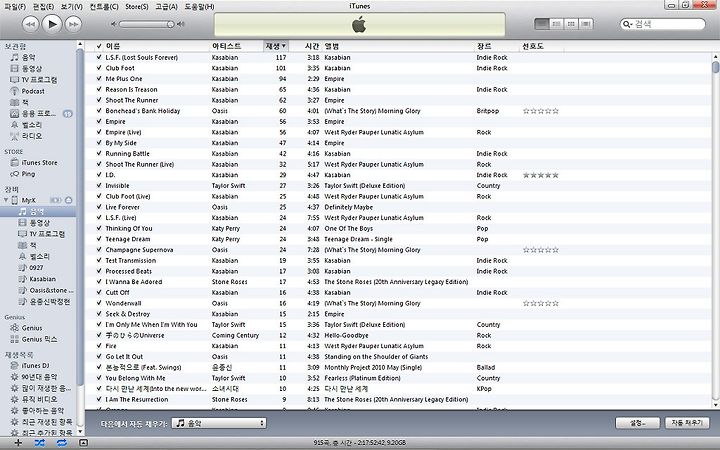The height and width of the screenshot is (450, 720).
Task: Select the Cover Flow view button
Action: tap(586, 23)
